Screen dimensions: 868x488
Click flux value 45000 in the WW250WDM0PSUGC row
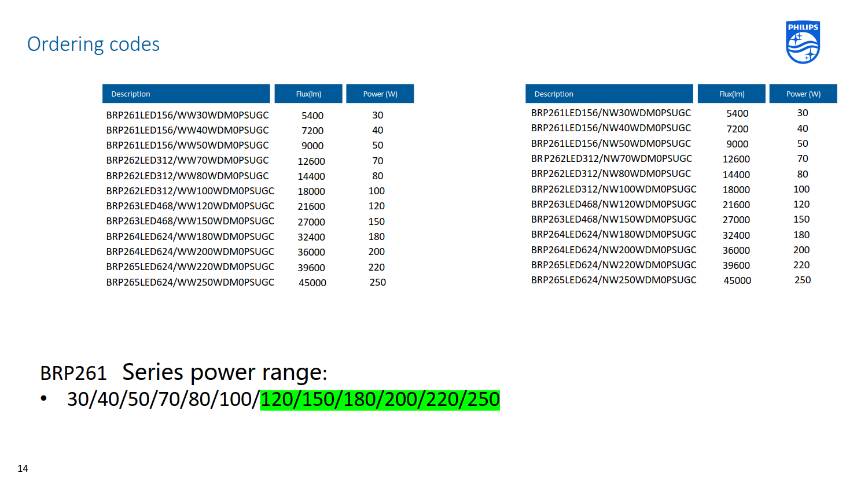(312, 283)
